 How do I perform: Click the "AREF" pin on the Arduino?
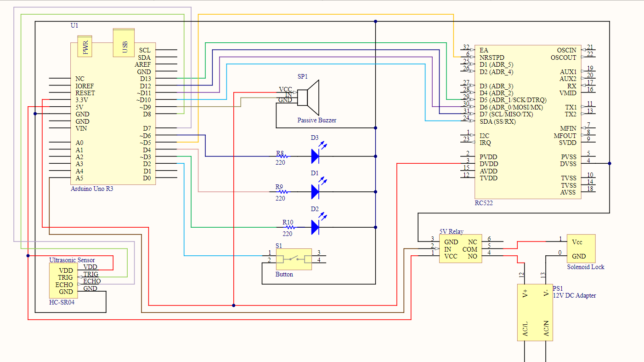click(x=143, y=64)
